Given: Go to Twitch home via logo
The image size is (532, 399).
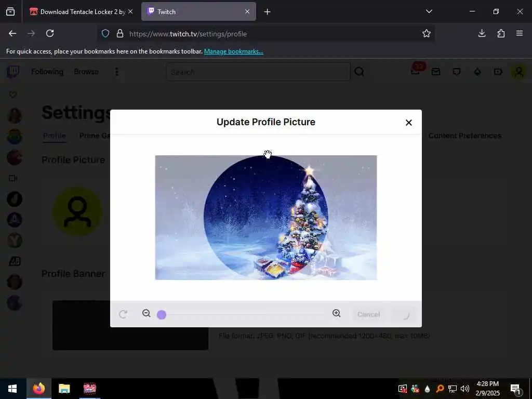Looking at the screenshot, I should pyautogui.click(x=13, y=72).
